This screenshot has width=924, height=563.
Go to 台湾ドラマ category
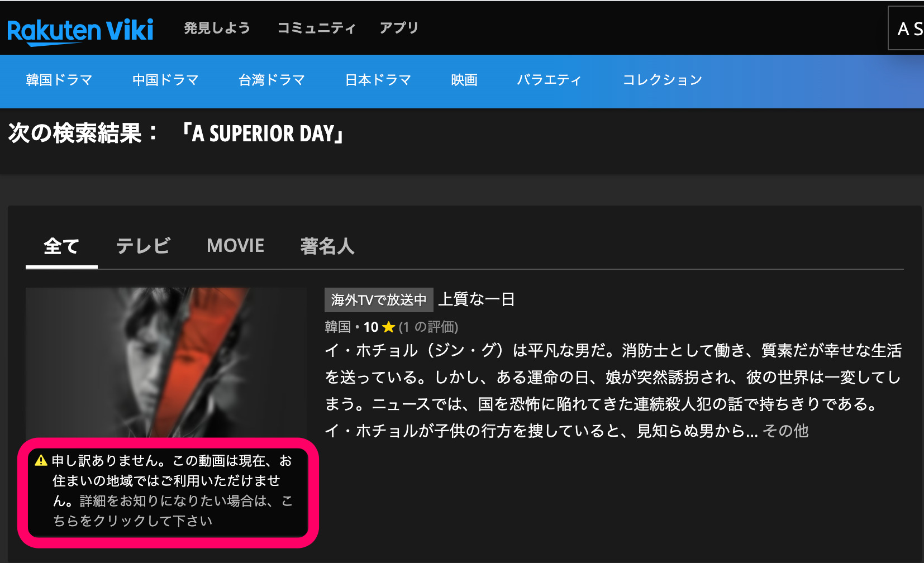point(272,80)
